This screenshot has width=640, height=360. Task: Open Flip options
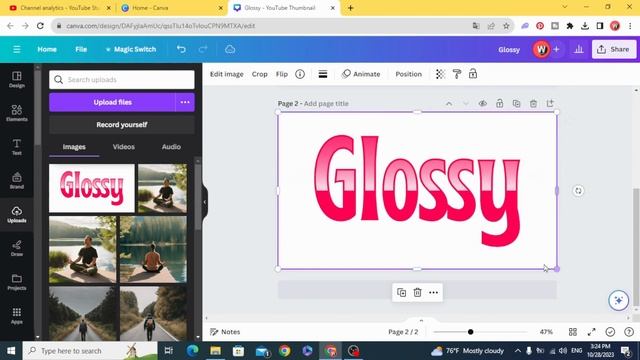pos(282,74)
